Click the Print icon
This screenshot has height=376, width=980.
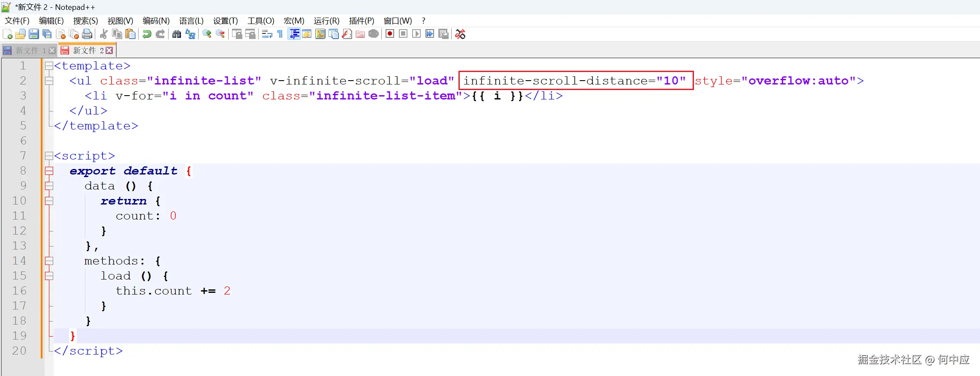(87, 34)
